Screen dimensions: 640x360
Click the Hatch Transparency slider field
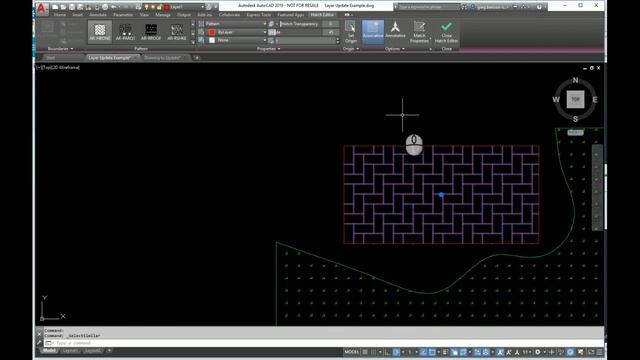309,24
